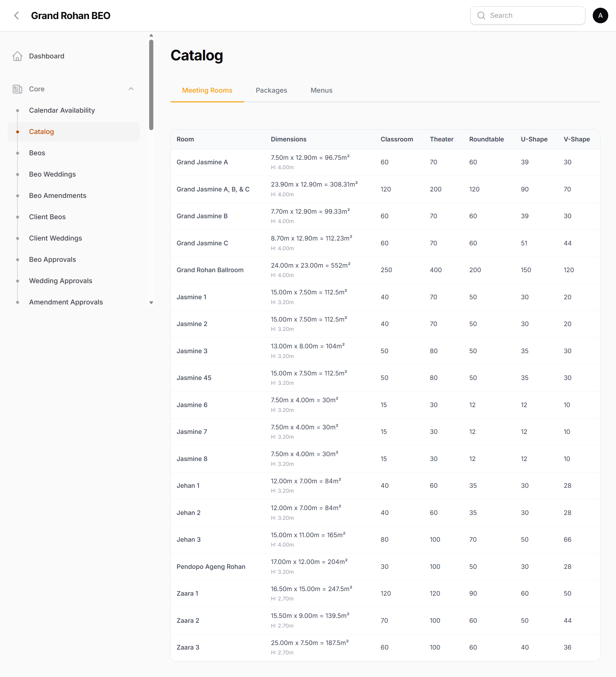Viewport: 616px width, 677px height.
Task: Select the Grand Jasmine B room name
Action: pyautogui.click(x=202, y=216)
